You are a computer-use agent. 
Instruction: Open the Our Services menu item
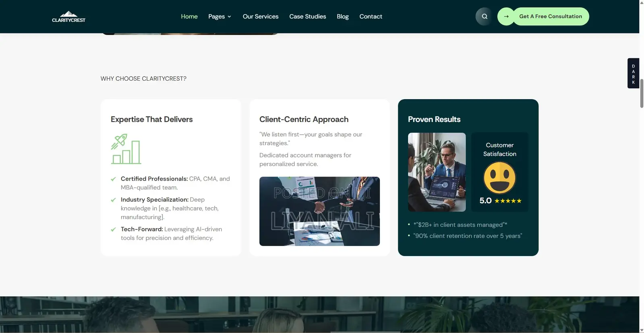[x=261, y=17]
